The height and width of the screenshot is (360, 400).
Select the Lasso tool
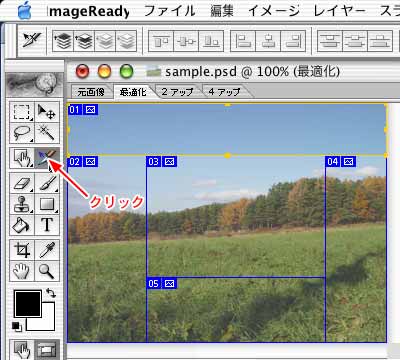pos(22,132)
